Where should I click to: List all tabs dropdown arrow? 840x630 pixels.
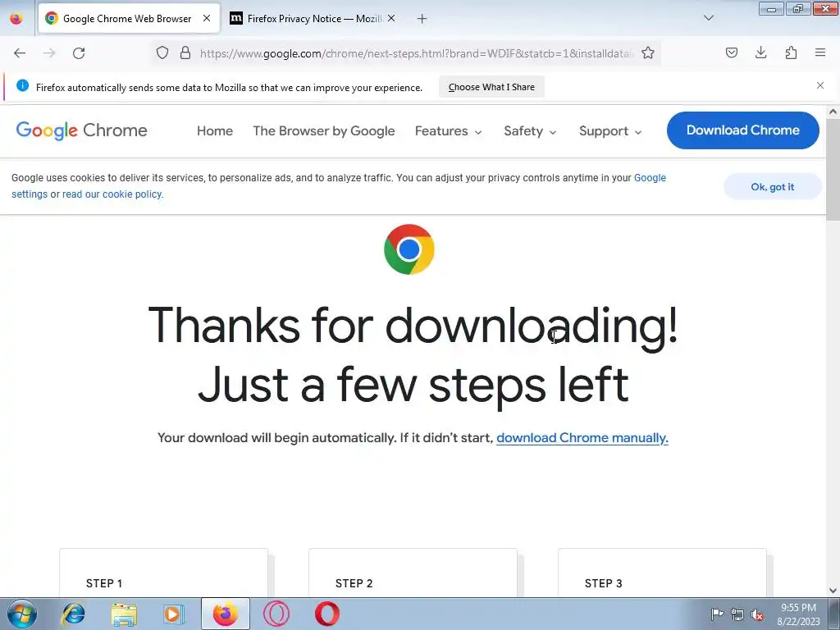point(709,18)
